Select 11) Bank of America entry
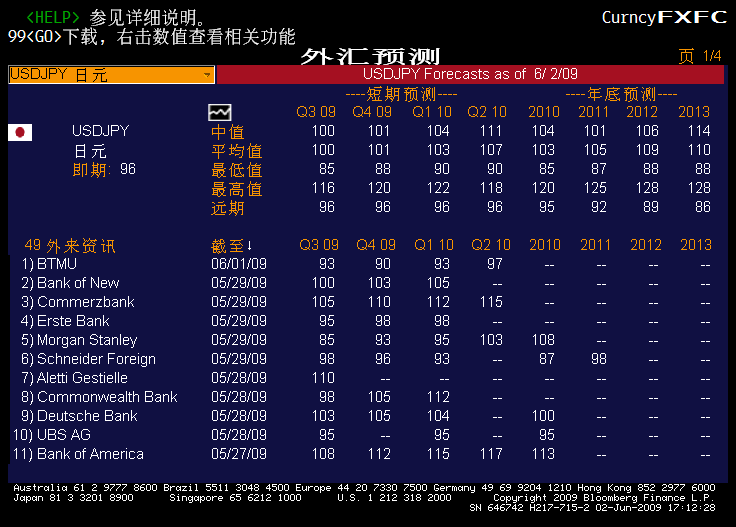The image size is (736, 527). click(78, 454)
